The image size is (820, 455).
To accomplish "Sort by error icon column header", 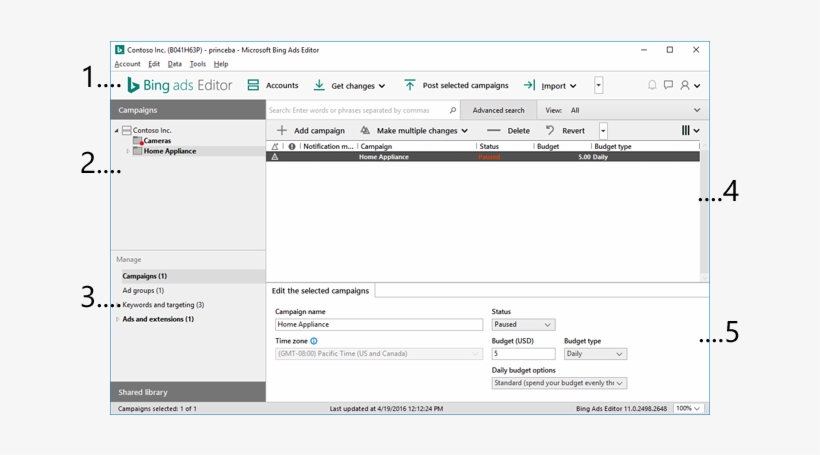I will pyautogui.click(x=292, y=146).
